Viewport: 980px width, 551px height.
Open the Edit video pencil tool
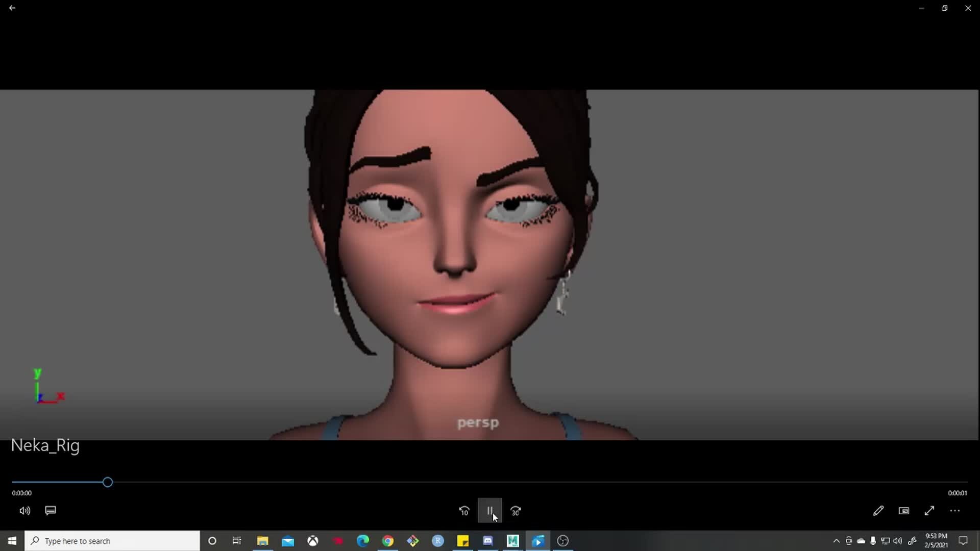pyautogui.click(x=878, y=510)
